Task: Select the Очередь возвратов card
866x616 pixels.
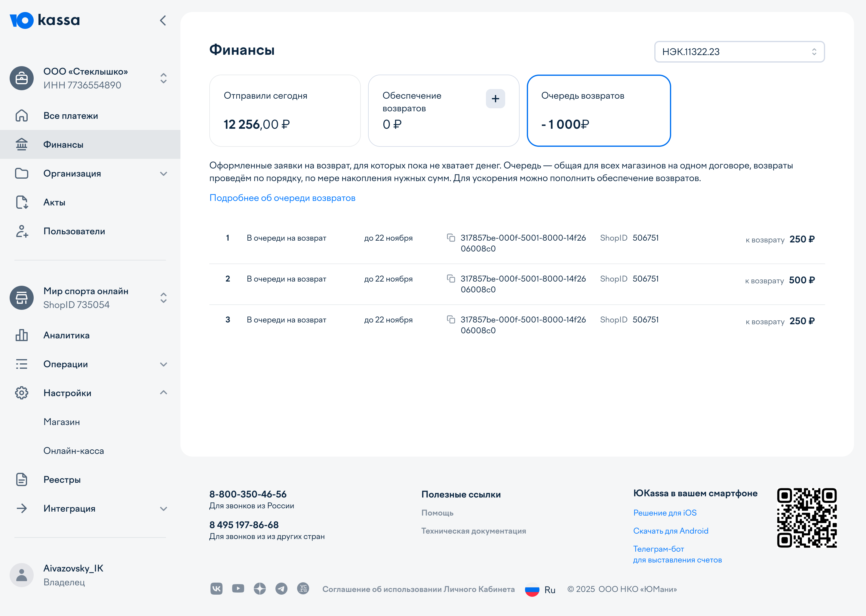Action: pyautogui.click(x=599, y=110)
